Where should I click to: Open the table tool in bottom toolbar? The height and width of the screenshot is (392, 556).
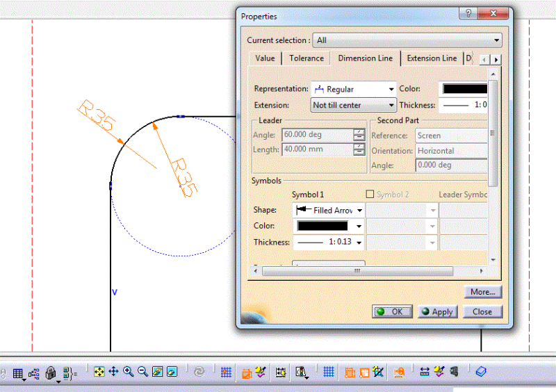pos(18,373)
